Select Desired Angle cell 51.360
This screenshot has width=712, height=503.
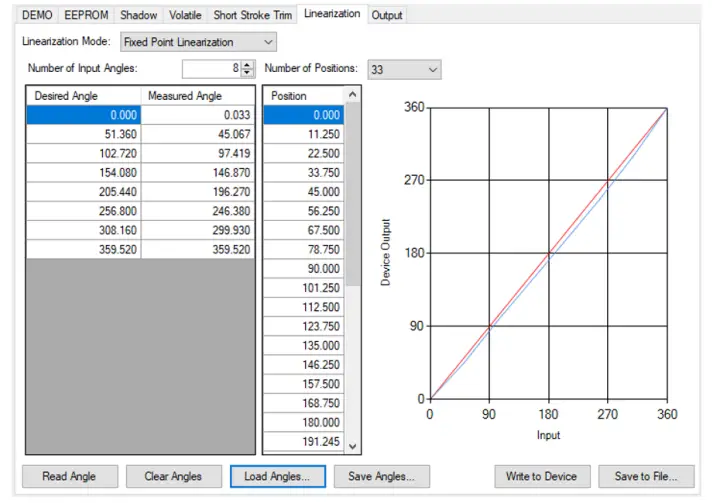click(84, 134)
